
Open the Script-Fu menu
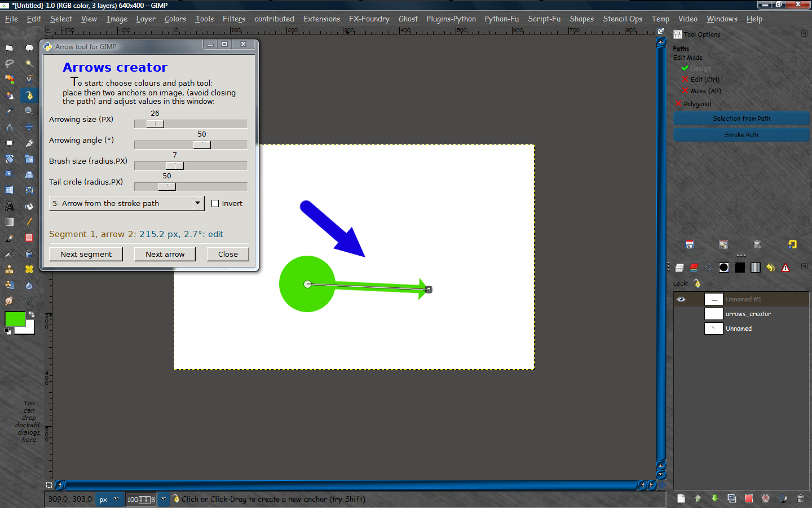544,19
